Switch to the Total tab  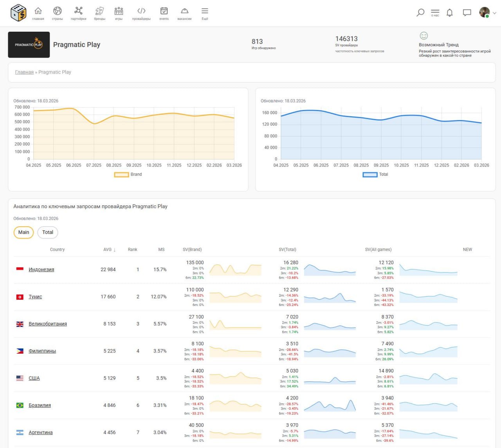pos(48,232)
